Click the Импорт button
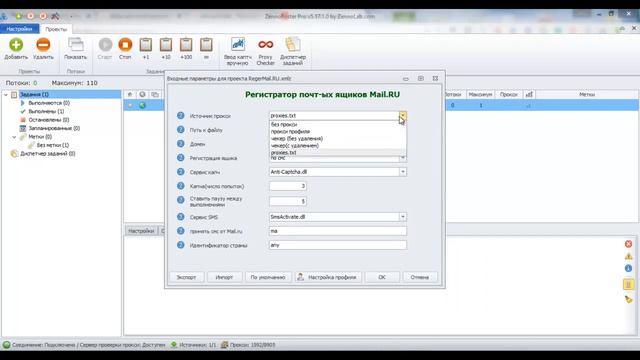The height and width of the screenshot is (360, 640). point(224,277)
